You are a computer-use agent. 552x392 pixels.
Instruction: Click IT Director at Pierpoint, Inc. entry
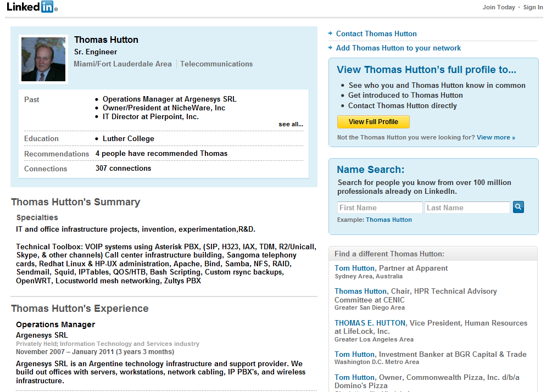150,117
